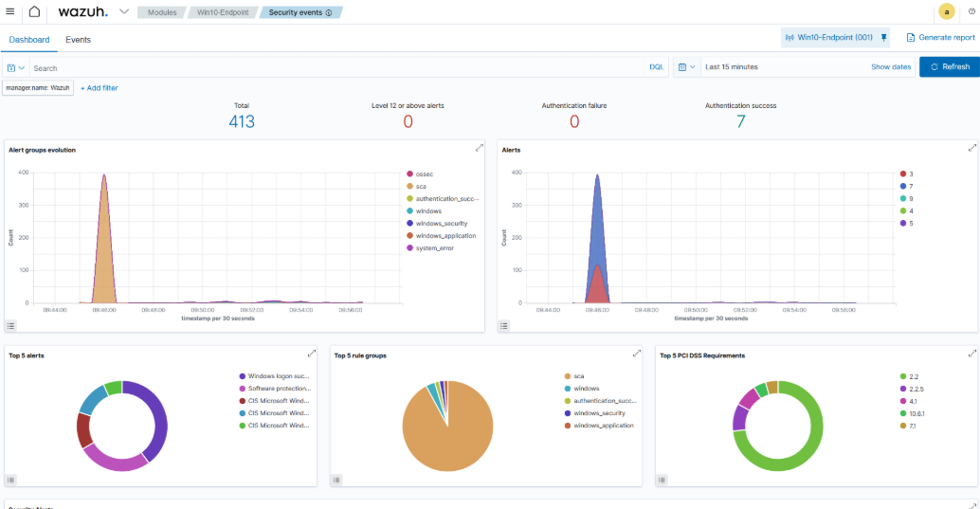The width and height of the screenshot is (980, 509).
Task: Click the pin icon beside Win10-Endpoint agent
Action: [884, 38]
